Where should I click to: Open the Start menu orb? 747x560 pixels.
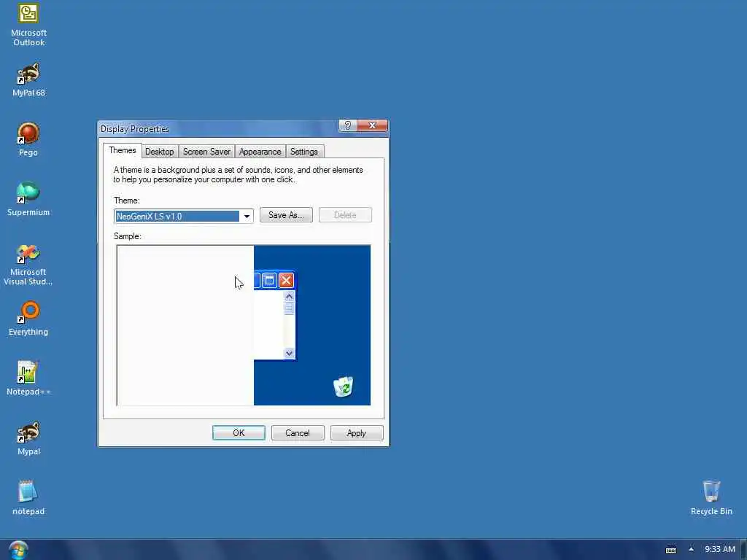pos(18,550)
